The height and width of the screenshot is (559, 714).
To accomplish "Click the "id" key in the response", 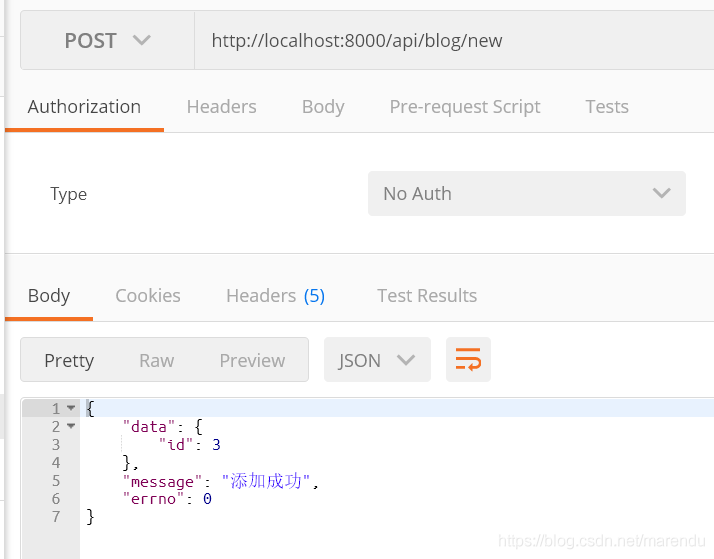I will click(x=176, y=444).
